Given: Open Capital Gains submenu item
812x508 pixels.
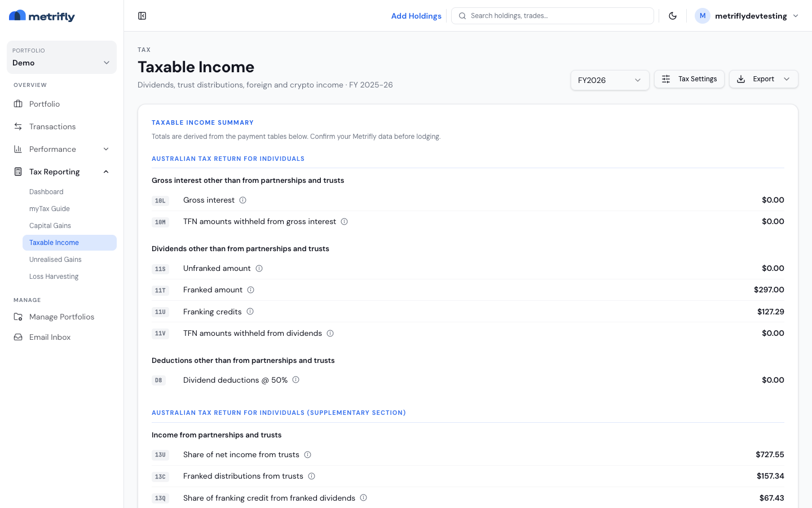Looking at the screenshot, I should [69, 226].
